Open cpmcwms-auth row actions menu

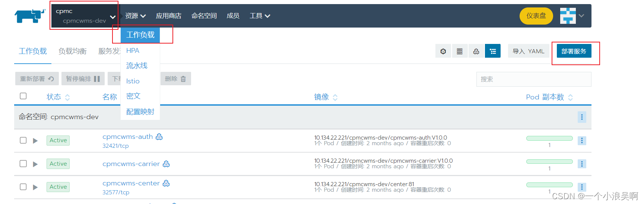[582, 140]
